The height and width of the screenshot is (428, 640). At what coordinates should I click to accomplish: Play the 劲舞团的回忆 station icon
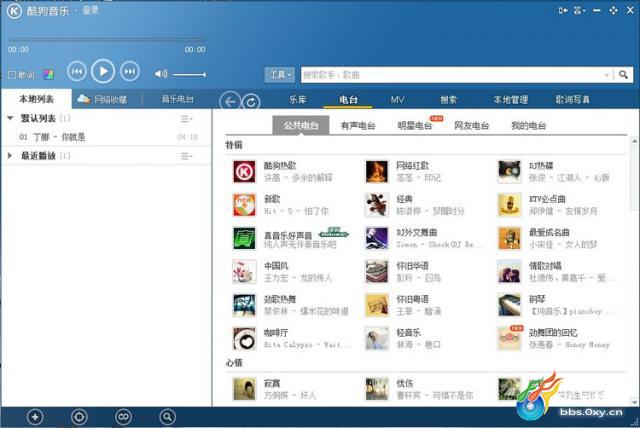[x=509, y=339]
